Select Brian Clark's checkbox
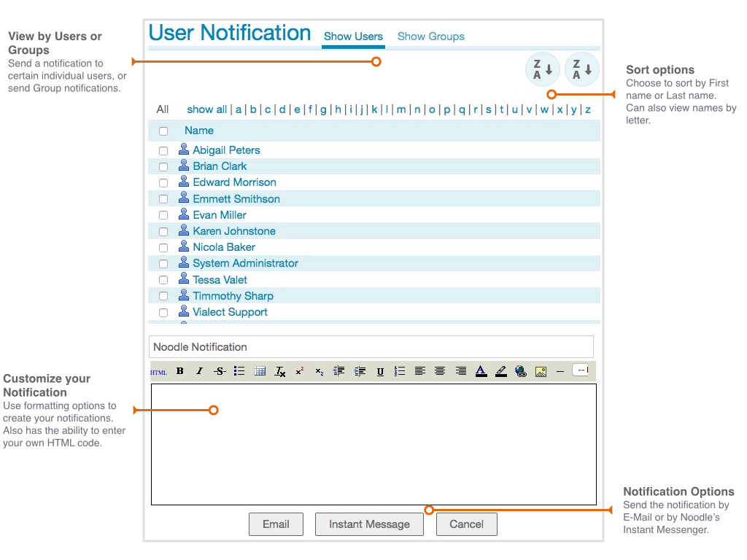The image size is (747, 560). 163,167
